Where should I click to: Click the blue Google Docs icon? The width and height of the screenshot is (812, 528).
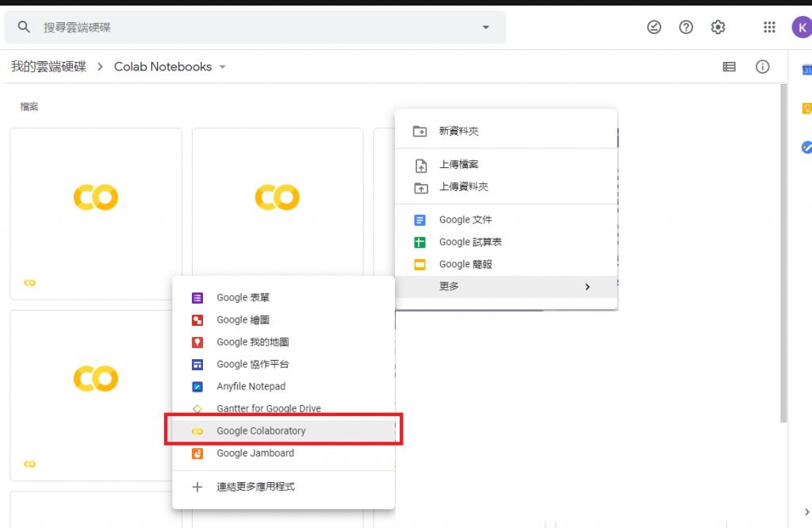420,220
